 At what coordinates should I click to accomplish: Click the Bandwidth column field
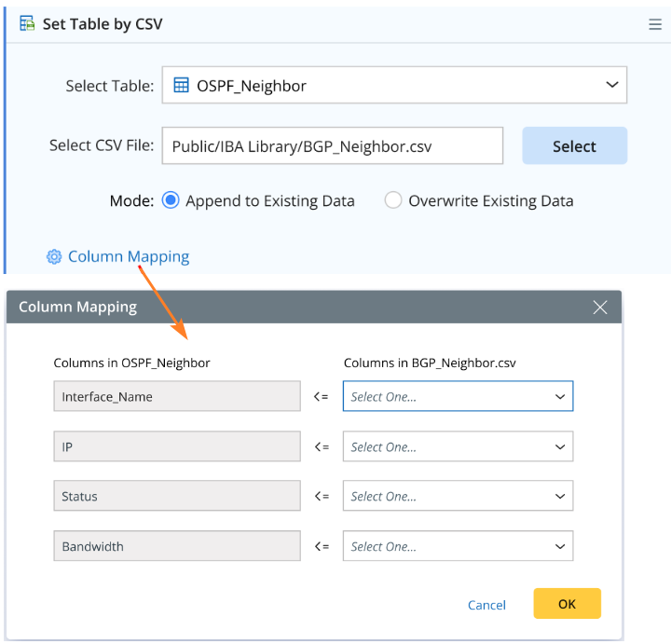(x=177, y=546)
